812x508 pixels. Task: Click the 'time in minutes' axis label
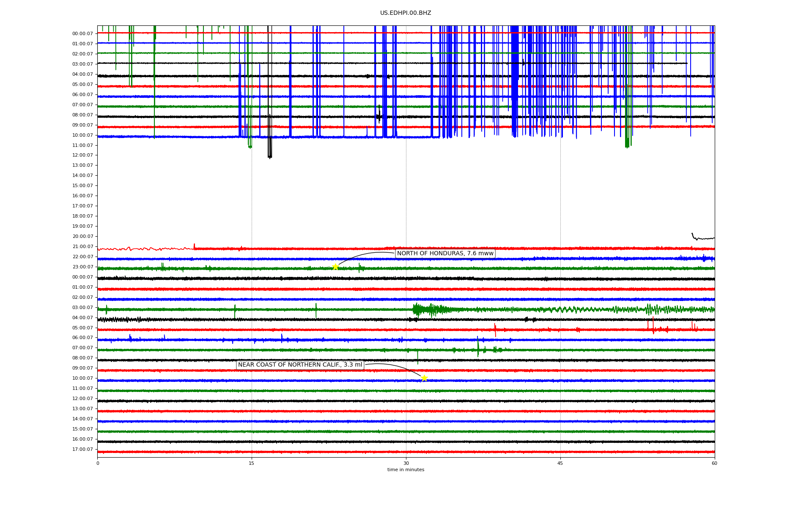(406, 470)
